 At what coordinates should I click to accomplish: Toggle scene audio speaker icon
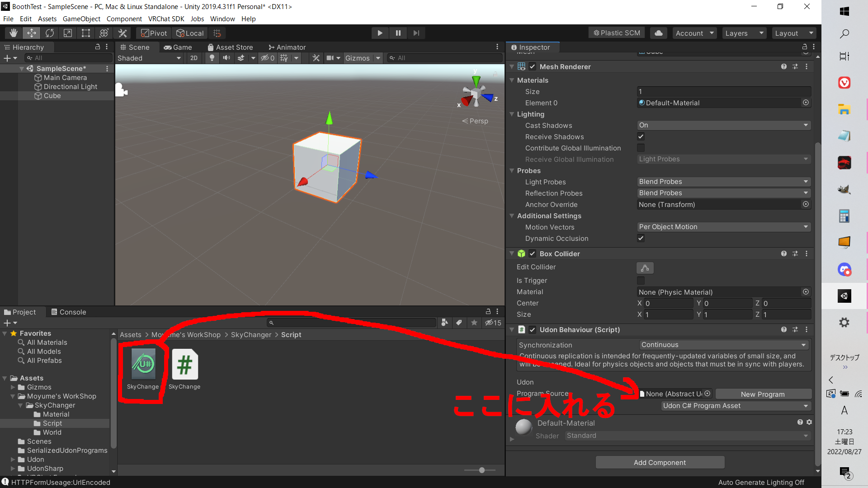pos(226,58)
